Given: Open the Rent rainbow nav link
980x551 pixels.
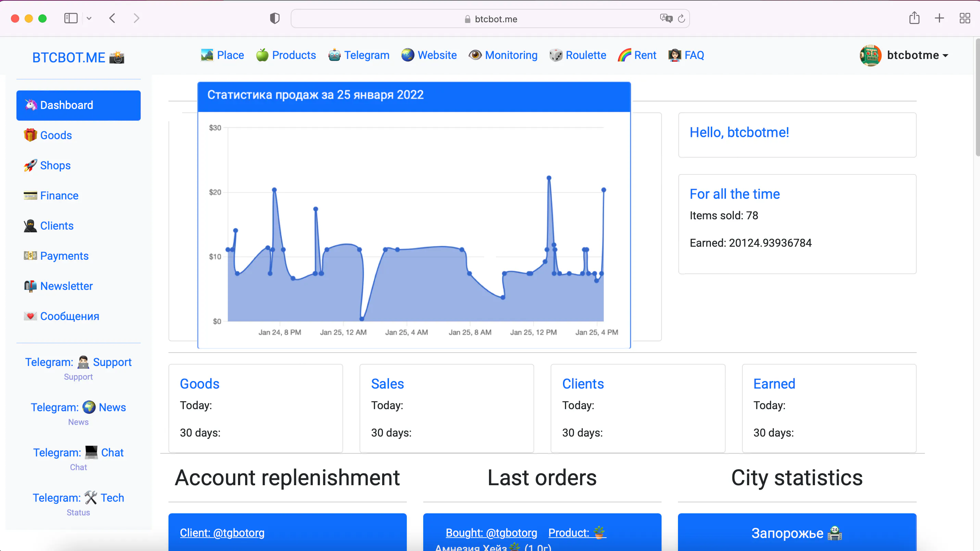Looking at the screenshot, I should tap(637, 55).
